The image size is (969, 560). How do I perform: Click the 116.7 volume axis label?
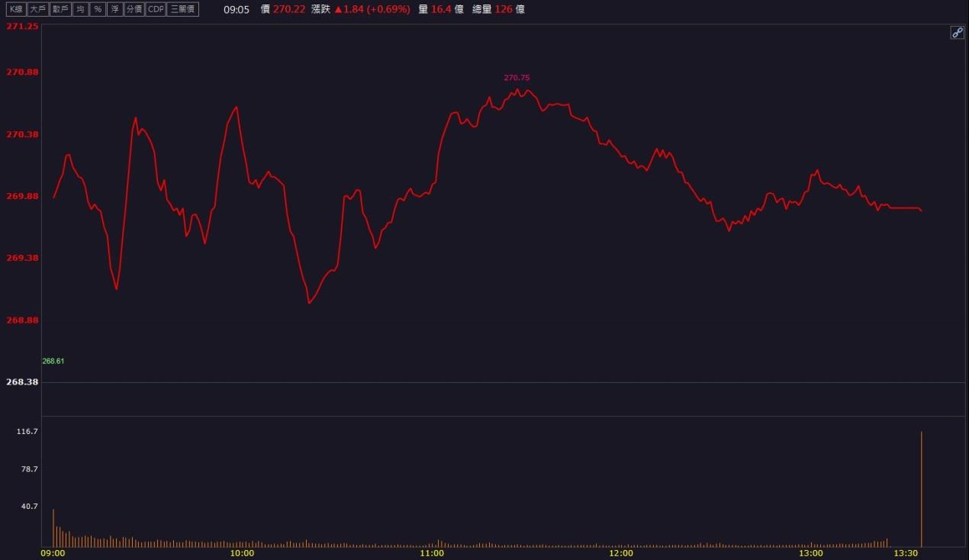tap(27, 432)
